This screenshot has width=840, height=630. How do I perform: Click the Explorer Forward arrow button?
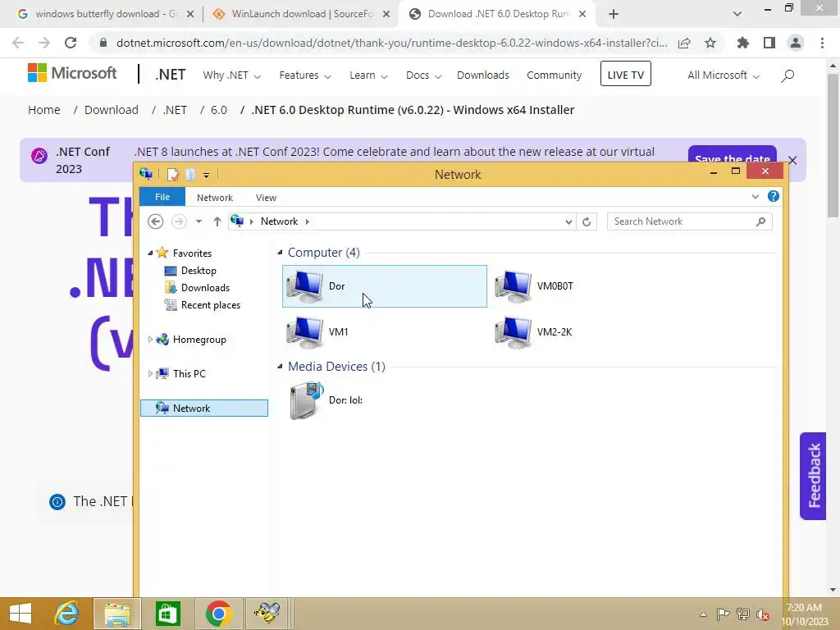click(179, 221)
